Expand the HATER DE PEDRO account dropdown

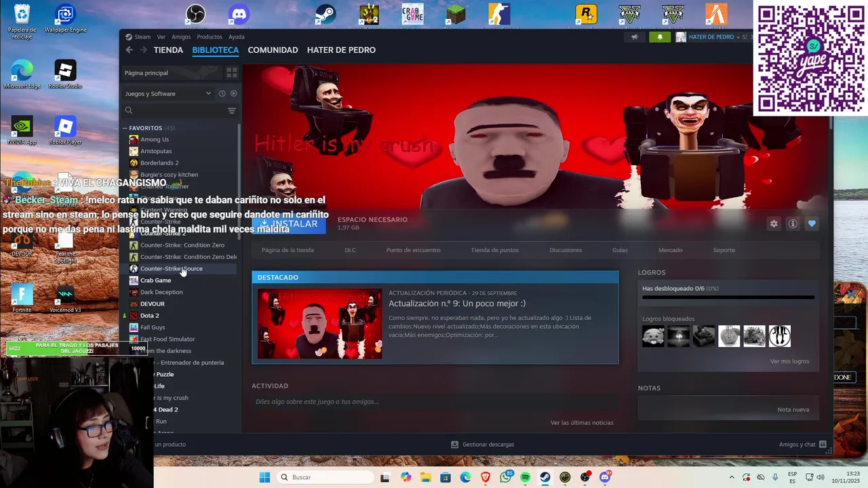(713, 37)
